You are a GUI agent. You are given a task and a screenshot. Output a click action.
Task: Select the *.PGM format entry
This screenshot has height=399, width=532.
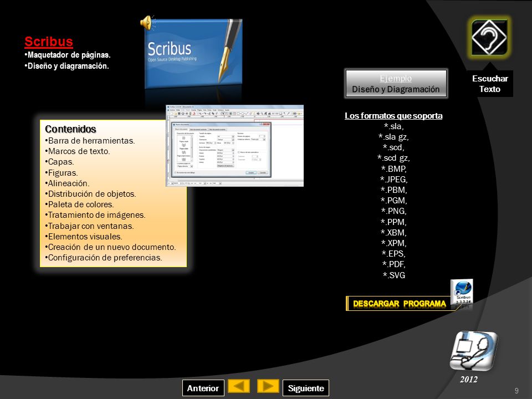[393, 200]
